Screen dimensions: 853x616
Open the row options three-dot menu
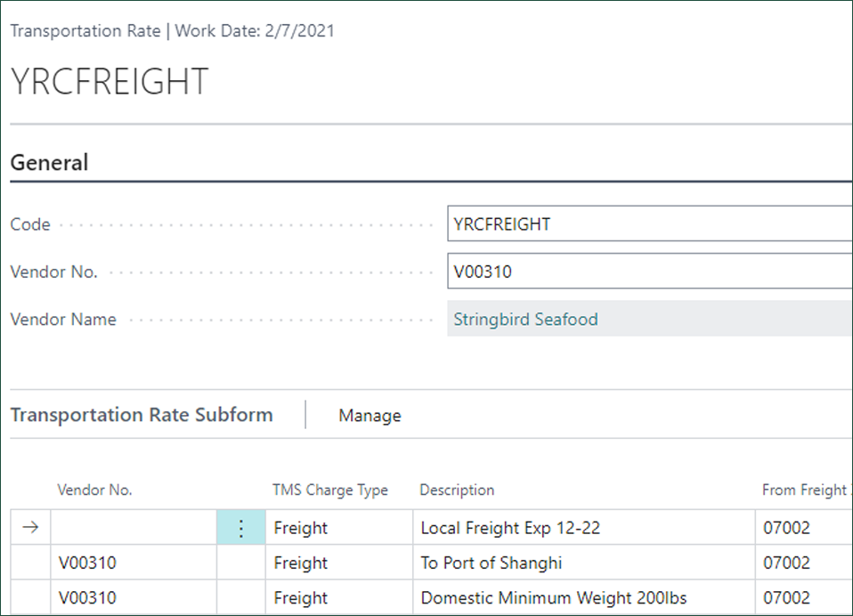pos(241,527)
